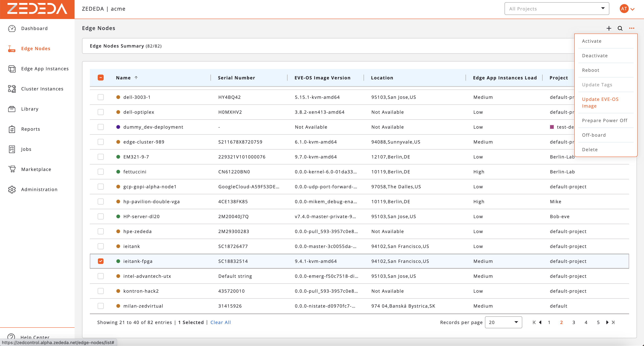The width and height of the screenshot is (644, 346).
Task: Check the checkbox for dell-optiplex
Action: [101, 112]
